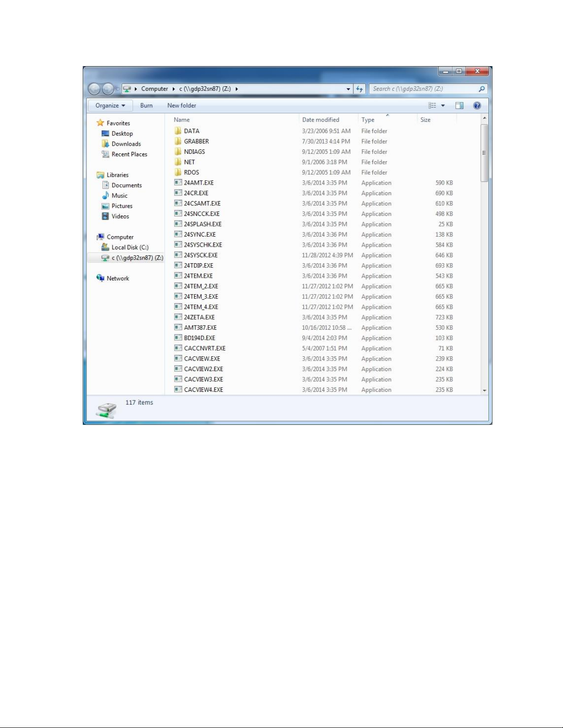Select file 24SNCCK.EXE
563x728 pixels.
(x=202, y=214)
